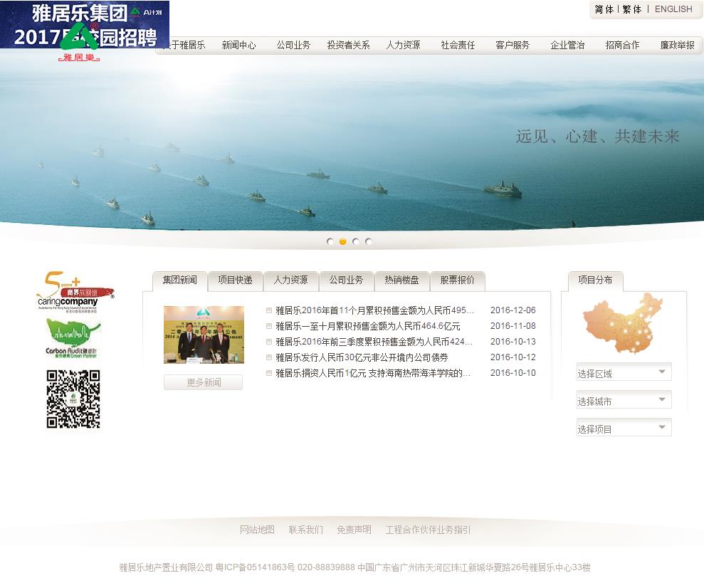Image resolution: width=704 pixels, height=588 pixels.
Task: Click the QR code image
Action: [73, 399]
